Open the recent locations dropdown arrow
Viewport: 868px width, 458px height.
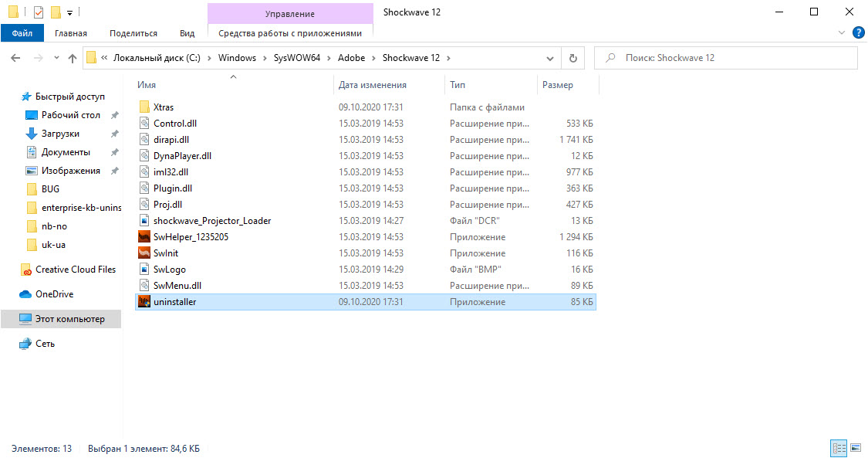pos(56,58)
